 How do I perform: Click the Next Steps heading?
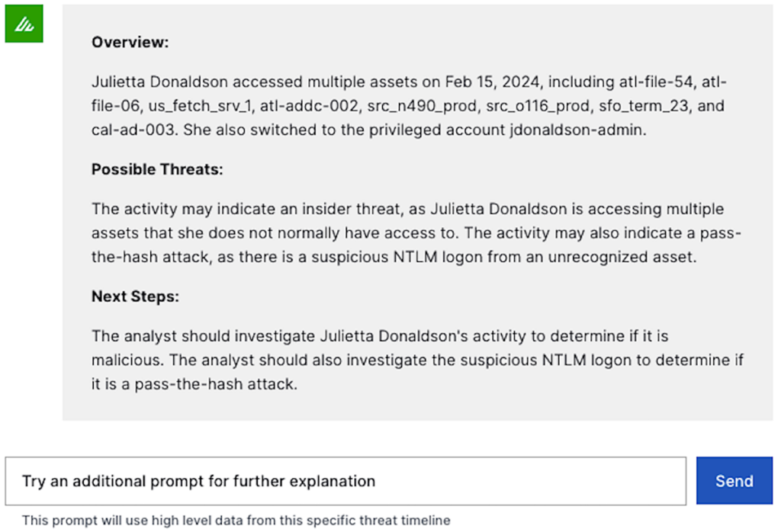135,296
